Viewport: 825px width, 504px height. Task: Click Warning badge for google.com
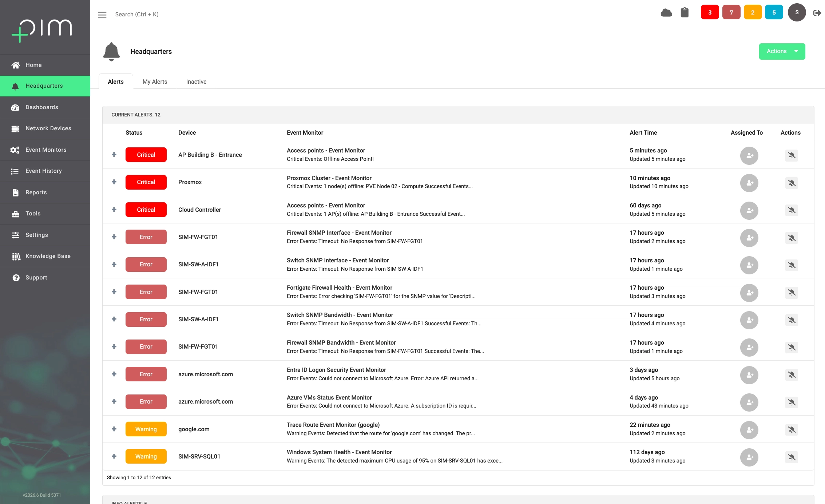[x=146, y=429]
